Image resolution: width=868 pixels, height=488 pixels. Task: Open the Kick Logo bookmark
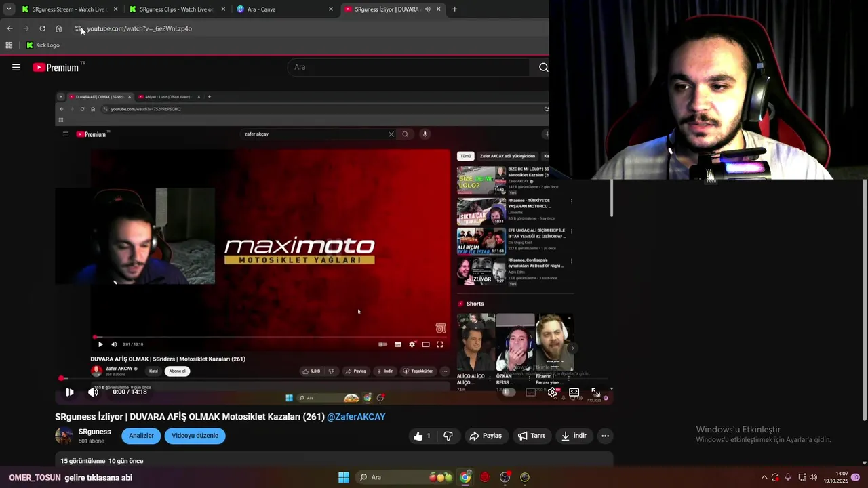point(43,45)
